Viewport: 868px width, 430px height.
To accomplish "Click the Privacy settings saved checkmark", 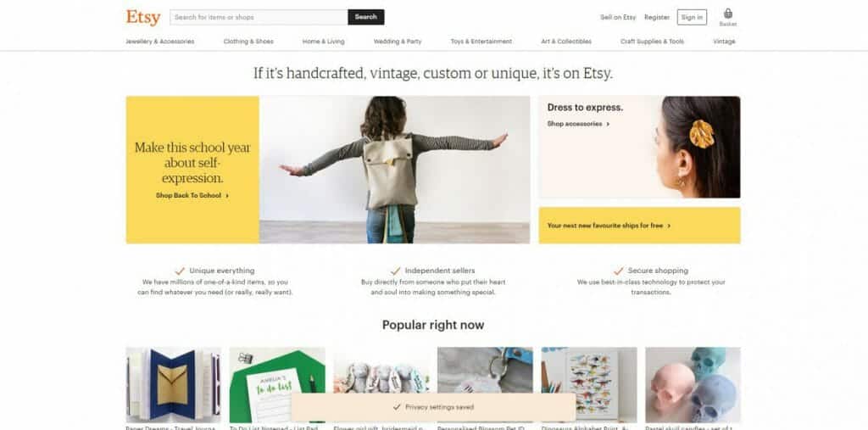I will point(397,407).
